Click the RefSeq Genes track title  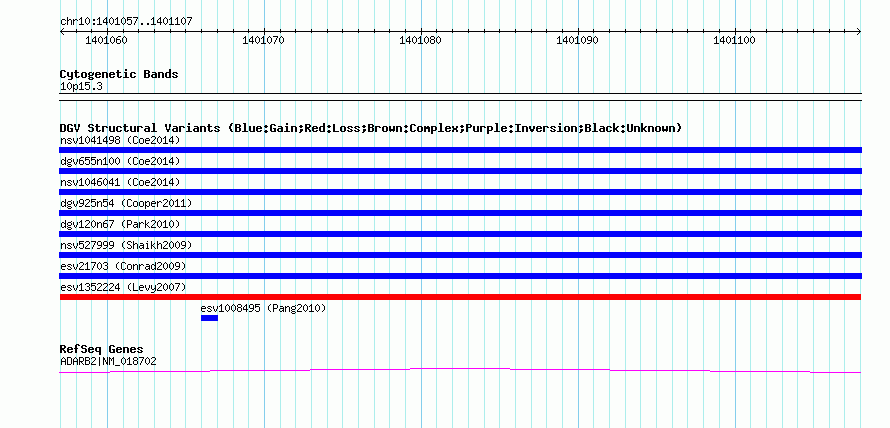102,349
